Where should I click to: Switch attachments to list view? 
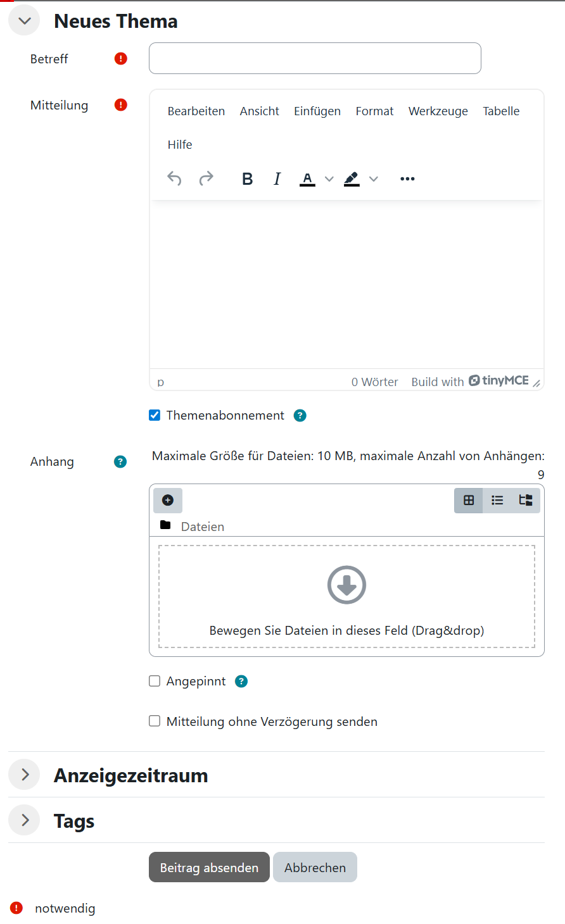(x=497, y=501)
